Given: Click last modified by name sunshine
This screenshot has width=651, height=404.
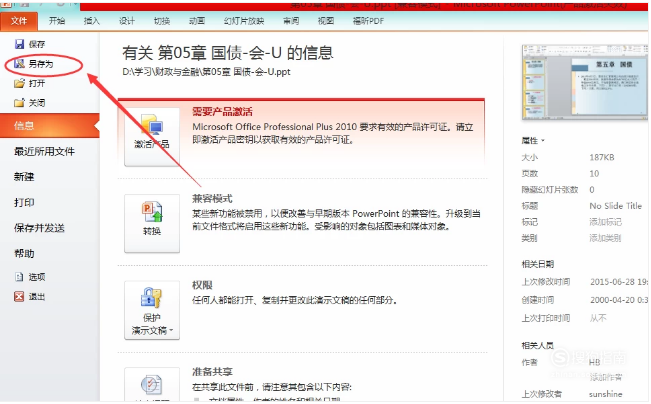Looking at the screenshot, I should 605,394.
